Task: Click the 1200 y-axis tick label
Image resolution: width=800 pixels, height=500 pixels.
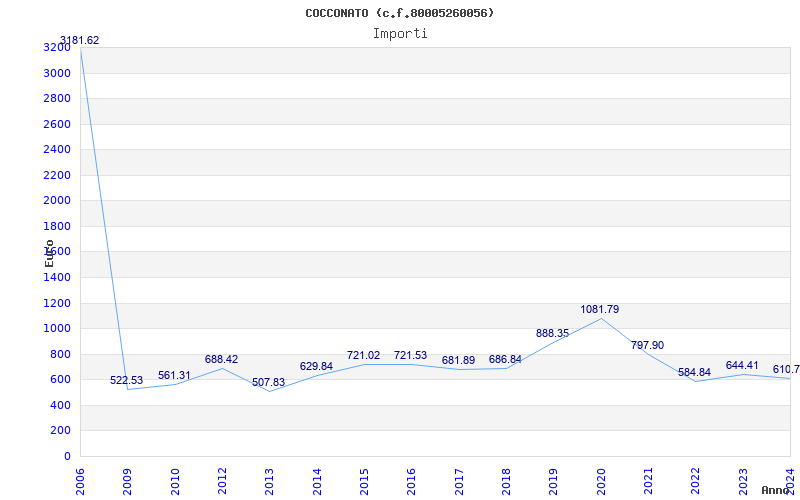Action: point(57,303)
